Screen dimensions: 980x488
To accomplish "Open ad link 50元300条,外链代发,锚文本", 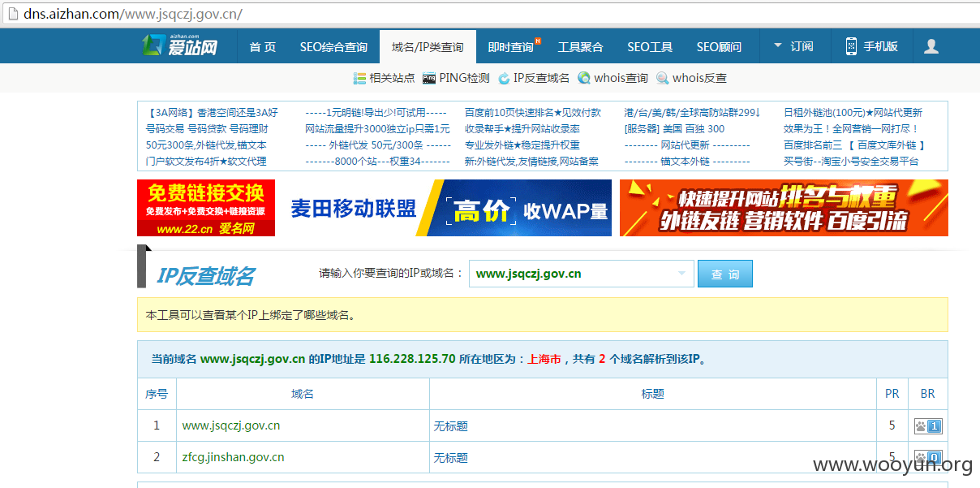I will (x=206, y=145).
